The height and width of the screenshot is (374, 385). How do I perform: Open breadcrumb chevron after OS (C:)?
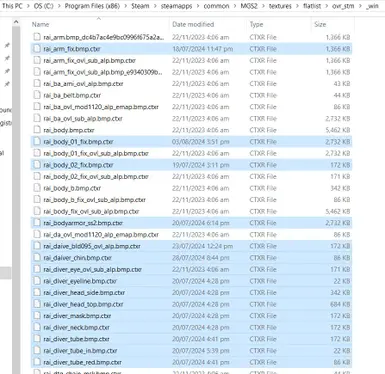(x=59, y=6)
